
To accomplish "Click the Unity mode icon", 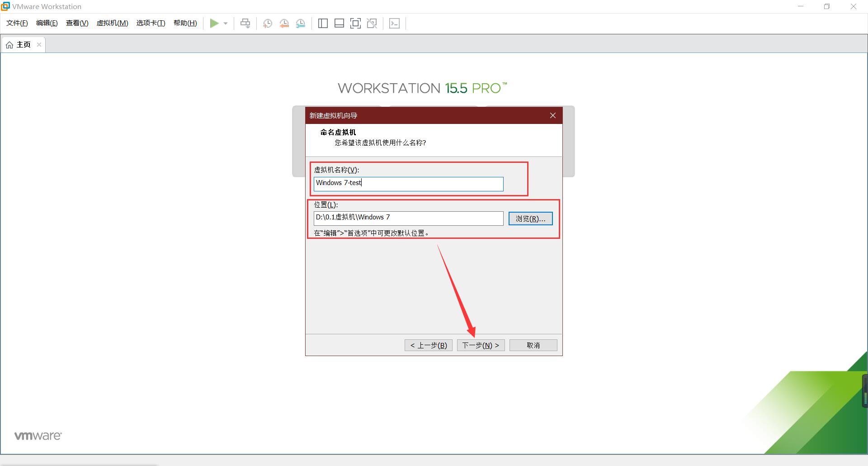I will pos(372,24).
